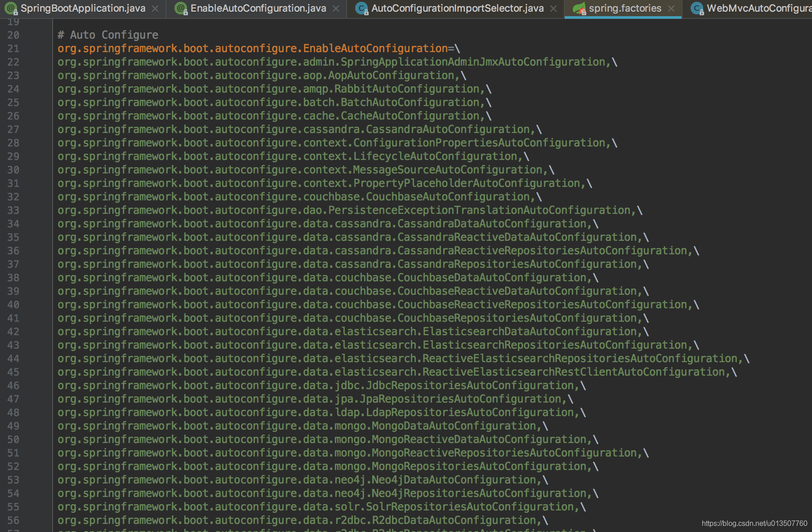Screen dimensions: 812x532
Task: Close the SpringBootApplication.java tab
Action: [155, 9]
